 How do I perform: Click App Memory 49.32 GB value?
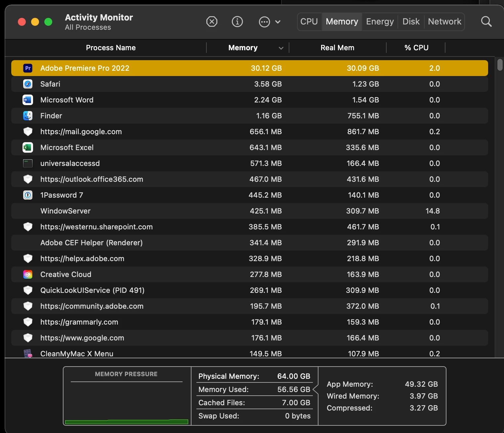point(421,384)
